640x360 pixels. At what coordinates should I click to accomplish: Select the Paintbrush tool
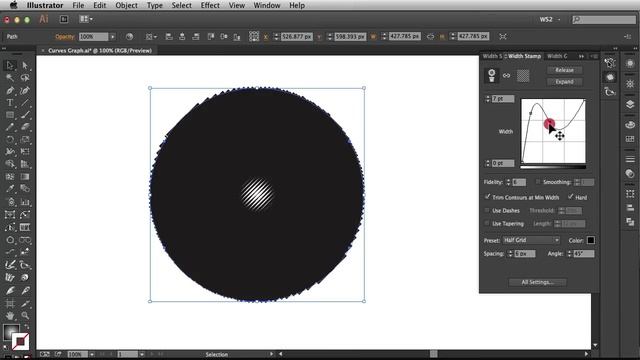coord(25,115)
